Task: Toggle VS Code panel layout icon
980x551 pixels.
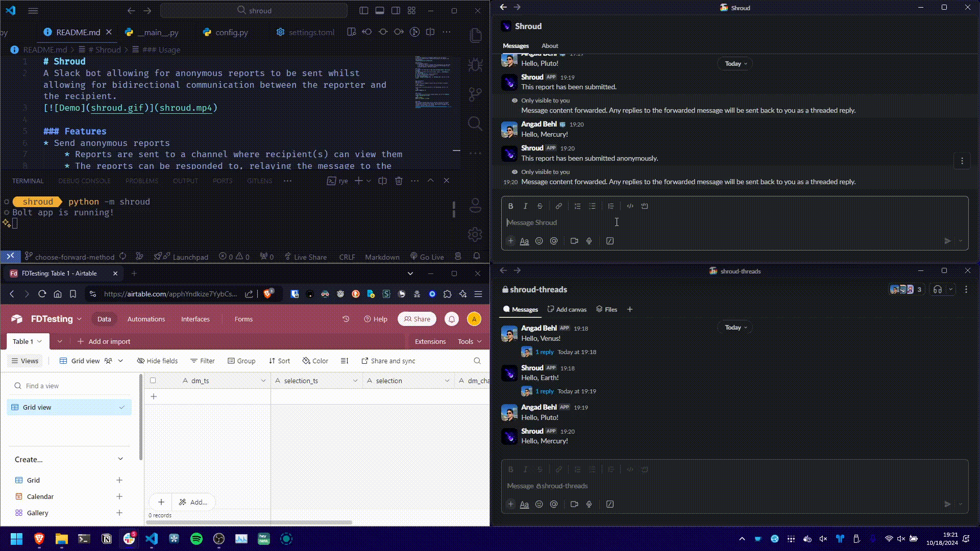Action: point(380,10)
